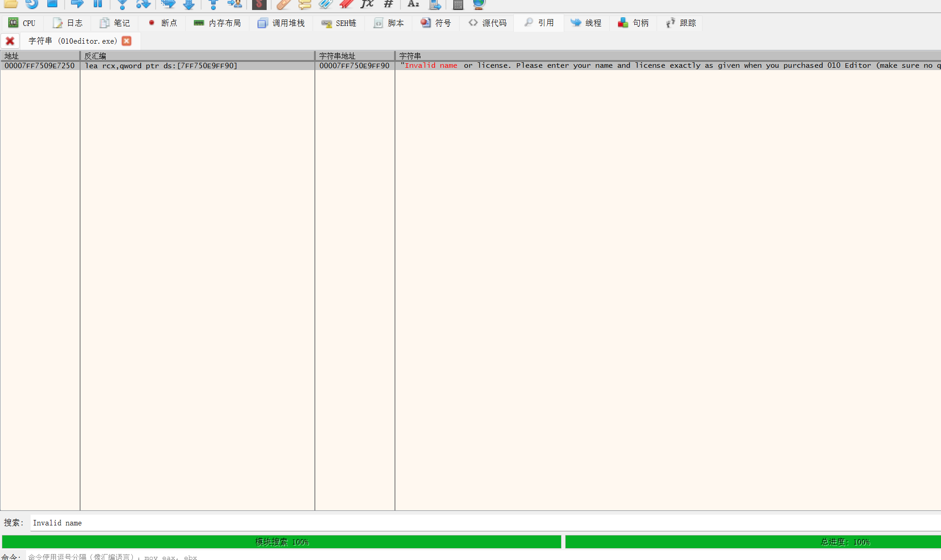Click the hash Variables icon
This screenshot has width=941, height=560.
pos(388,4)
